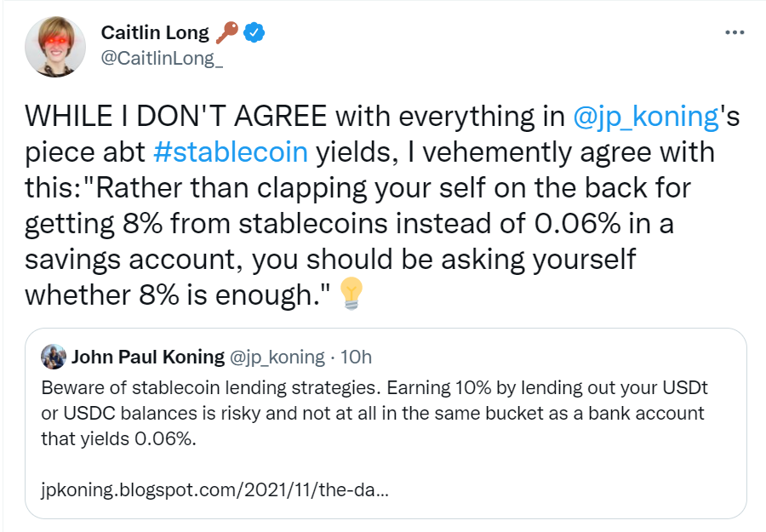Click the blue verified badge
The image size is (766, 532).
coord(254,32)
